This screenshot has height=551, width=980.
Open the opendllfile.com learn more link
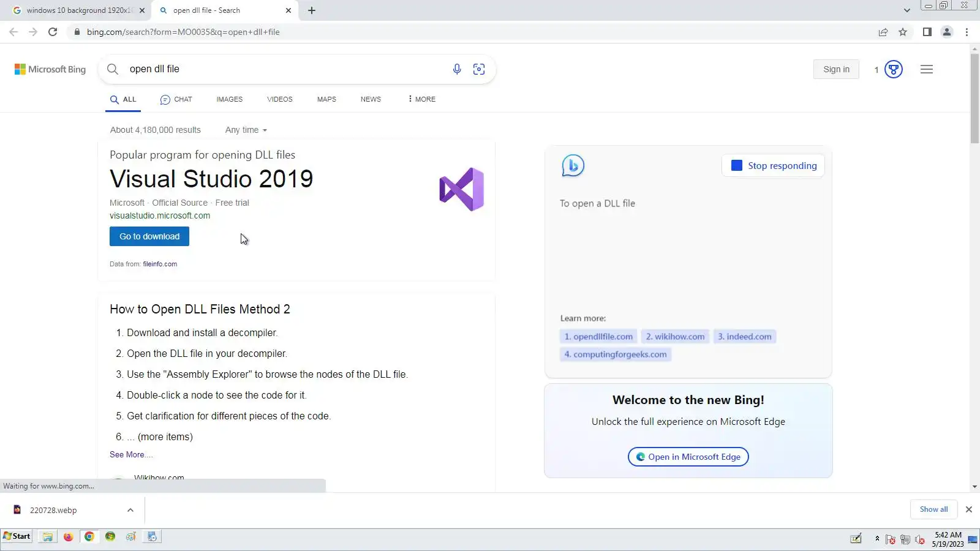[x=598, y=337]
